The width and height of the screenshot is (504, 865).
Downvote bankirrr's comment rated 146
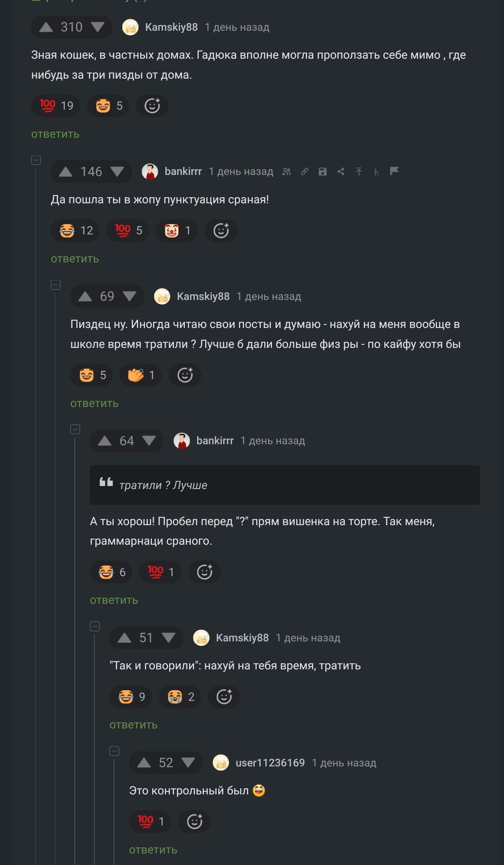(117, 171)
